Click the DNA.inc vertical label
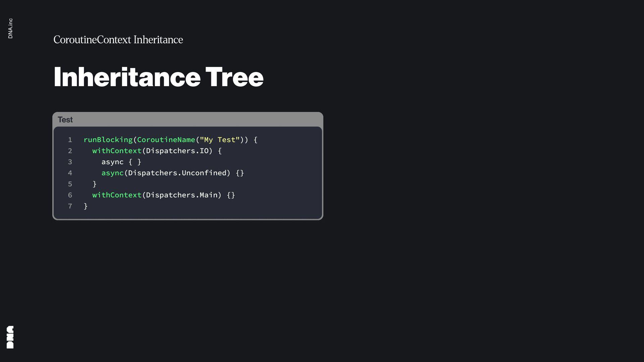This screenshot has width=644, height=362. click(x=10, y=28)
